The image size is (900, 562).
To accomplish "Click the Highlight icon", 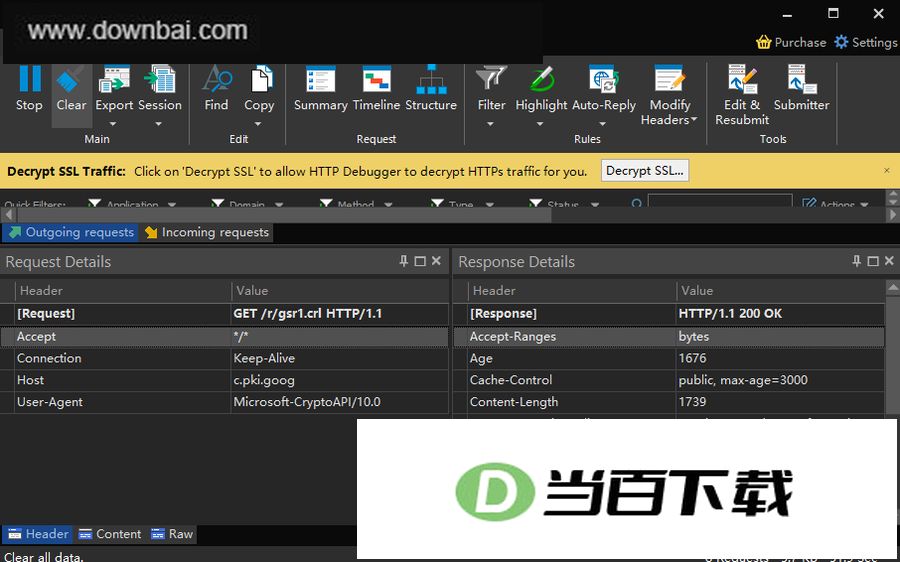I will [x=541, y=79].
